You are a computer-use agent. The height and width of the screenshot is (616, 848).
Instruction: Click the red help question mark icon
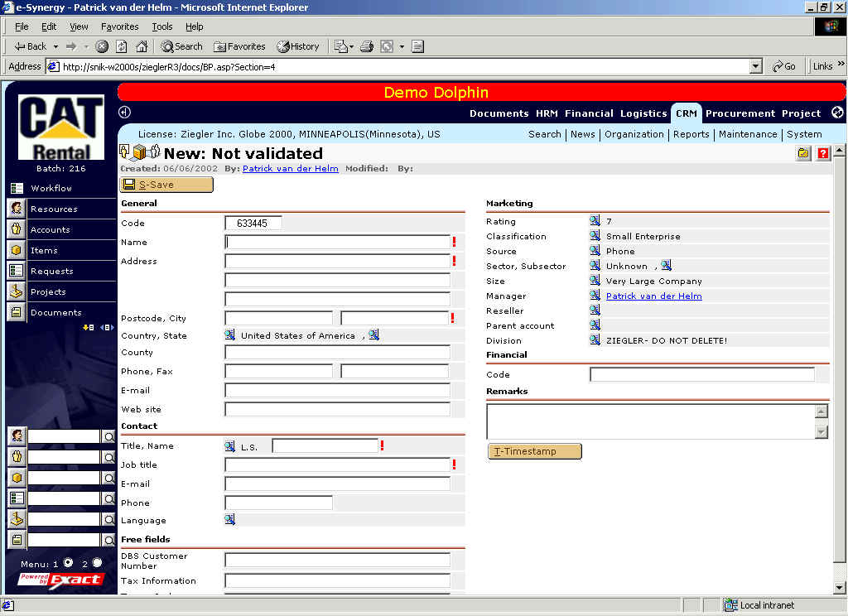[822, 154]
